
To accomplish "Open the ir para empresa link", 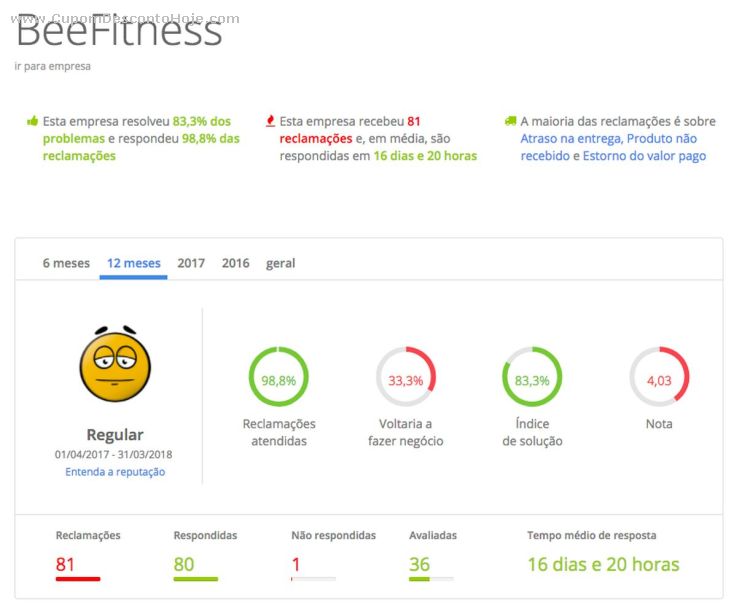I will (53, 66).
